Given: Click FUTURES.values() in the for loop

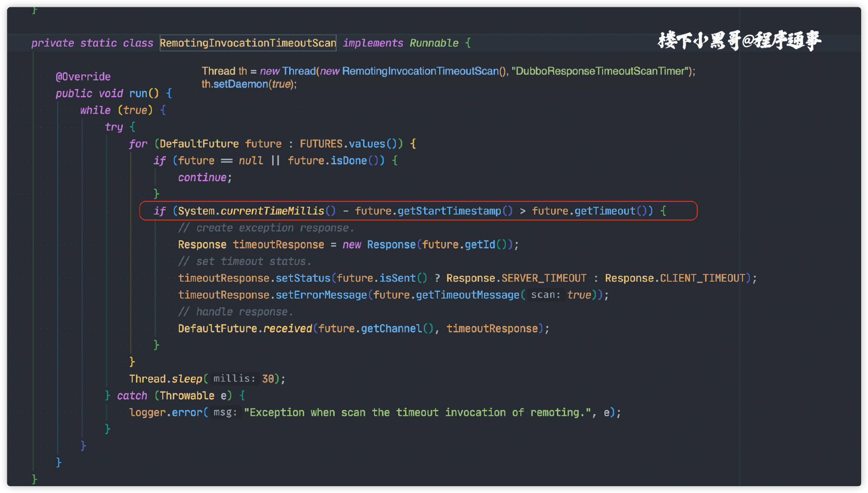Looking at the screenshot, I should coord(351,144).
